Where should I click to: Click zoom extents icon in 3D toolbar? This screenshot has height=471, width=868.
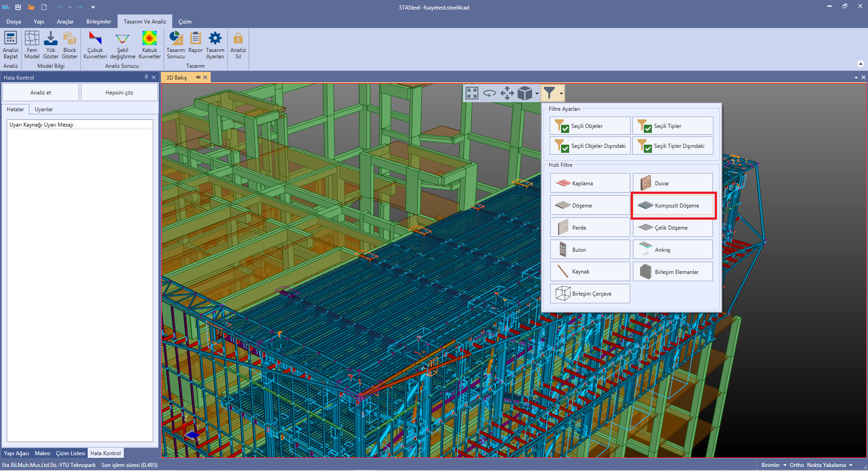tap(472, 94)
